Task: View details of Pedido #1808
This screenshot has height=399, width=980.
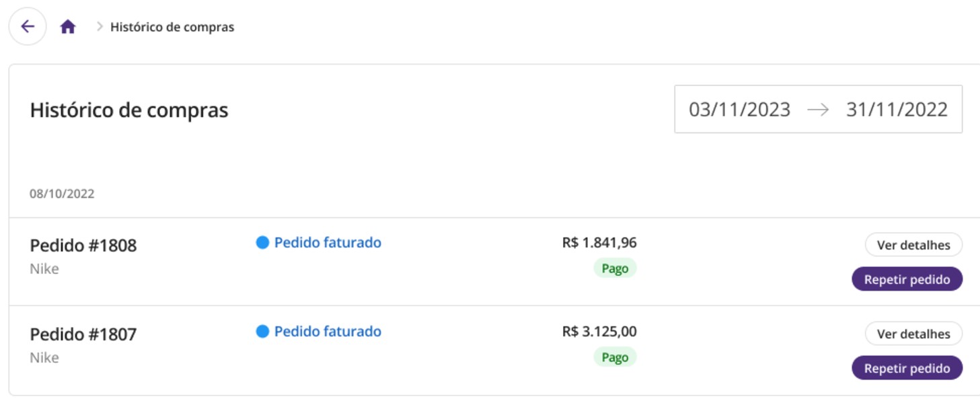Action: pos(913,245)
